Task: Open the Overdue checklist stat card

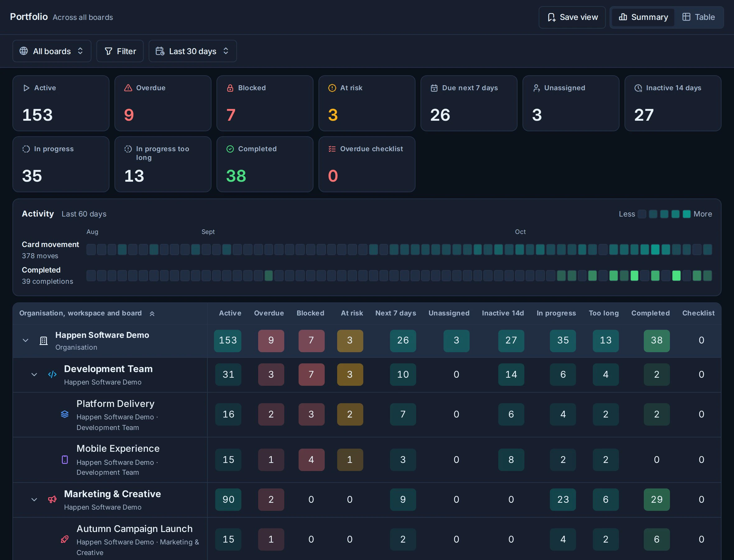Action: tap(367, 164)
